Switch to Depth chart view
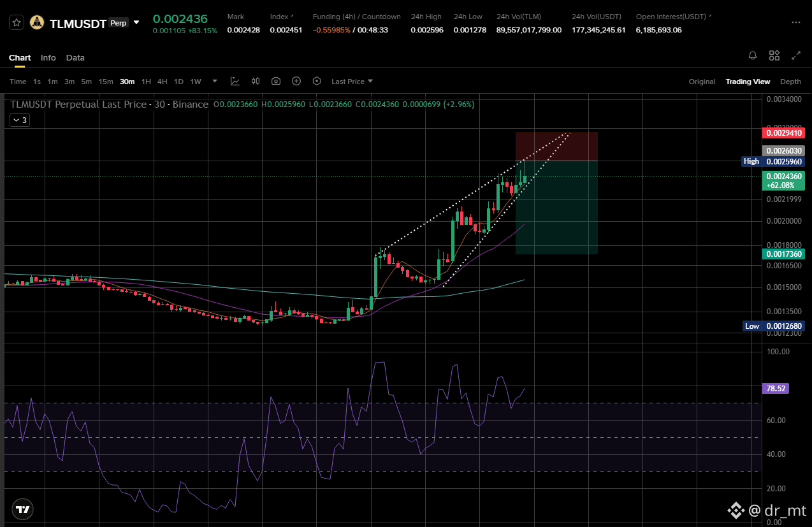This screenshot has width=812, height=527. click(790, 82)
